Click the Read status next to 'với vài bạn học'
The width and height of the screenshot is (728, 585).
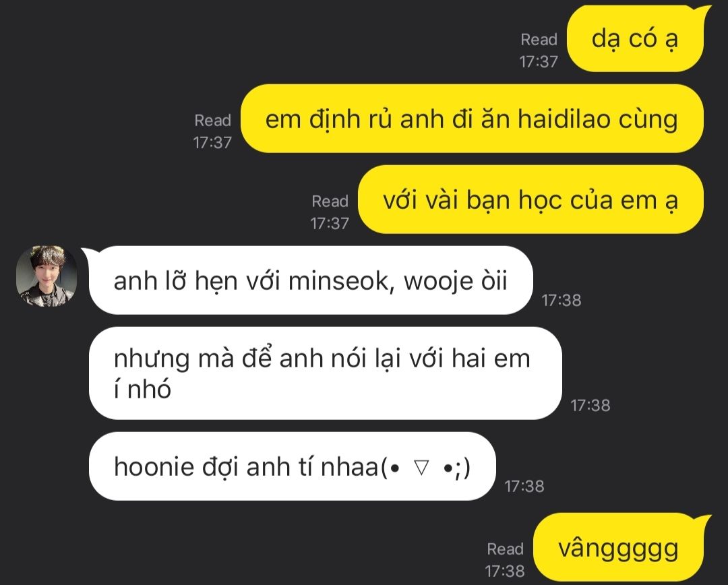tap(330, 202)
